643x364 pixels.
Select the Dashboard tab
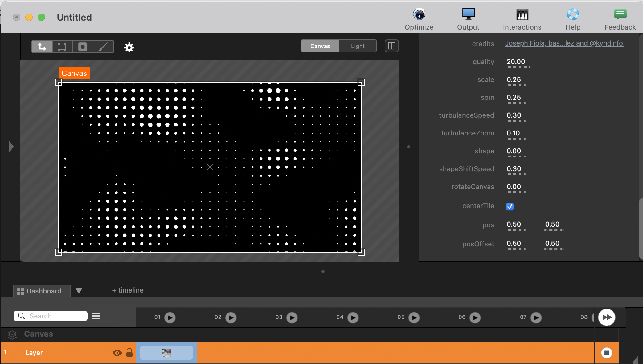(39, 291)
